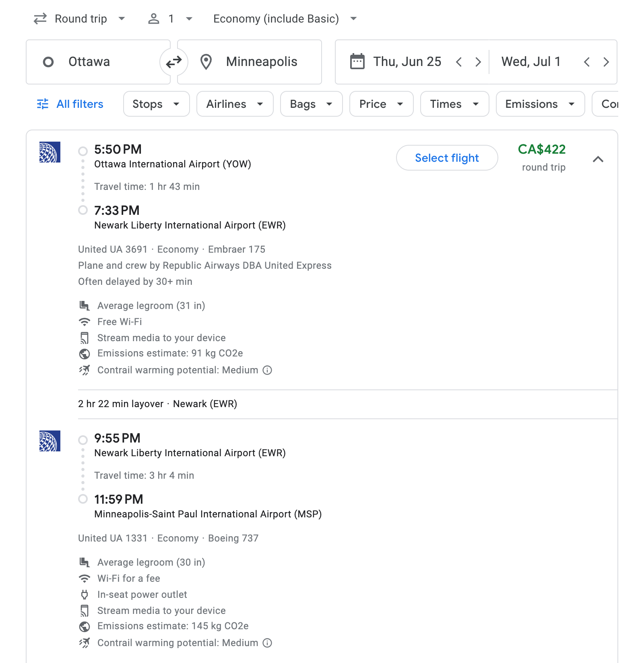Click the info icon beside second Contrail warming potential
644x663 pixels.
click(267, 643)
